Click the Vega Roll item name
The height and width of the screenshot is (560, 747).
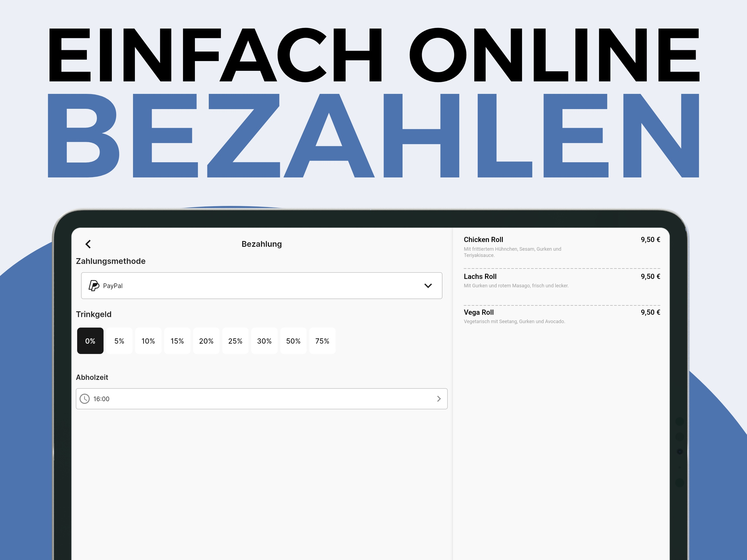[479, 312]
